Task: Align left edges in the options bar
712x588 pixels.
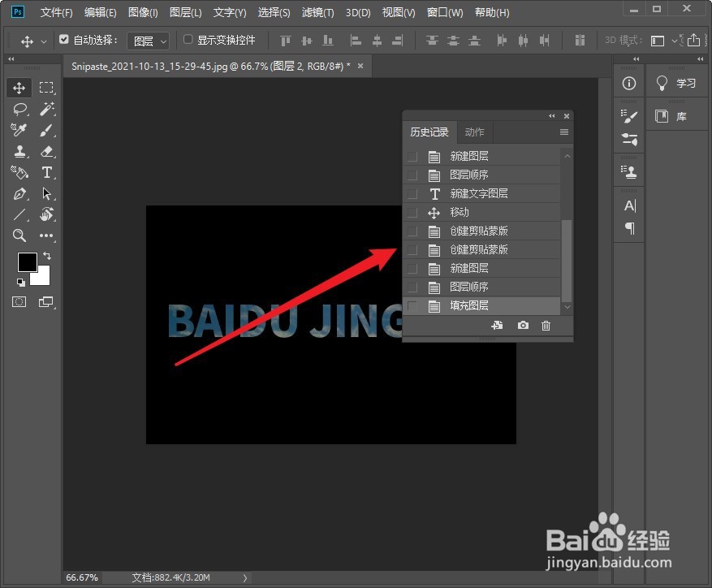Action: pyautogui.click(x=356, y=41)
